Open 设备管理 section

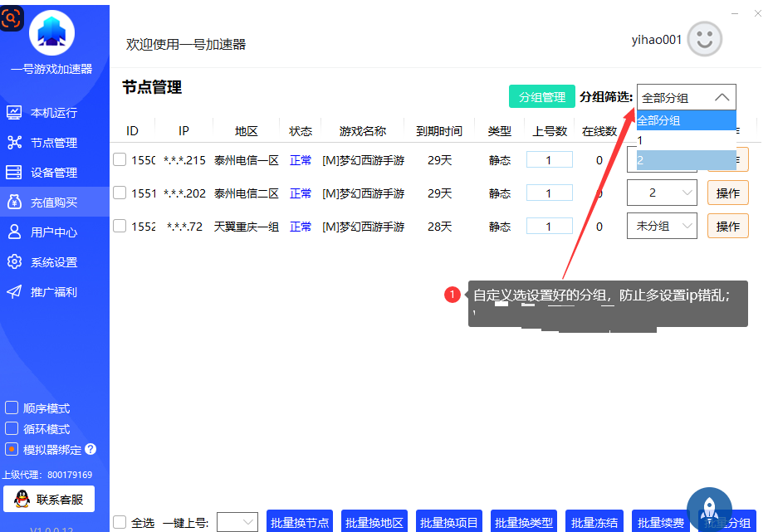(55, 173)
